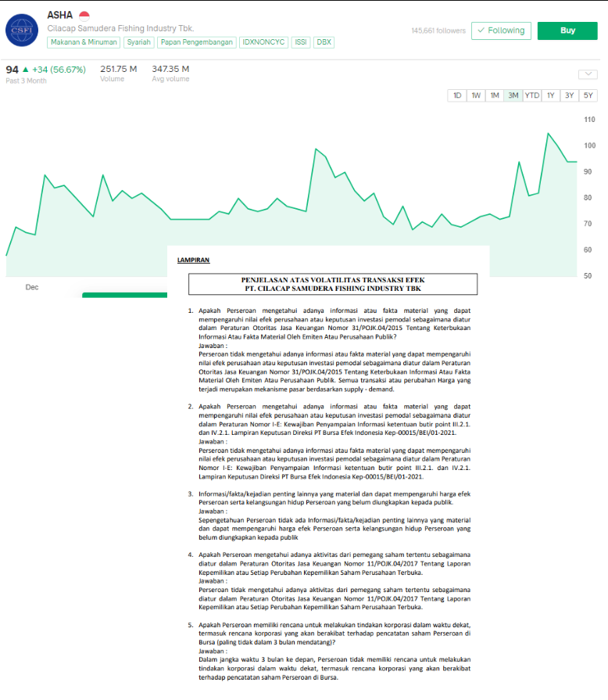Click the price value 94
Screen dimensions: 608x700
pyautogui.click(x=12, y=70)
